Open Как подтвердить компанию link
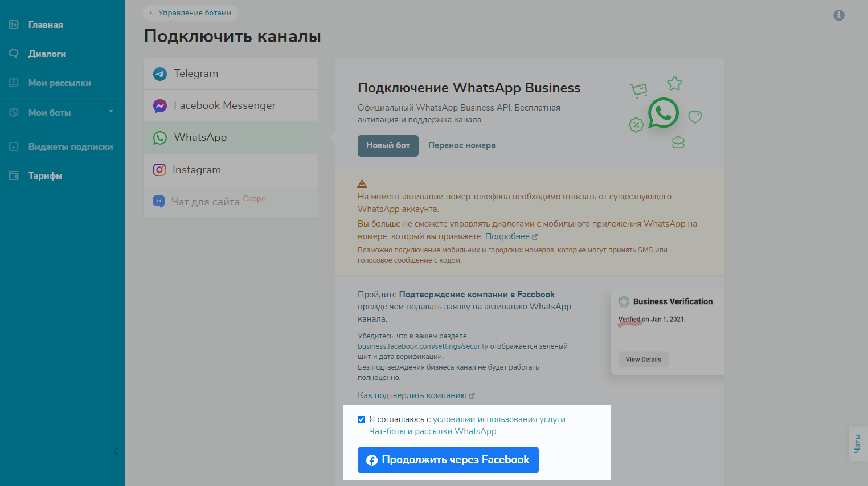Image resolution: width=868 pixels, height=486 pixels. [412, 395]
